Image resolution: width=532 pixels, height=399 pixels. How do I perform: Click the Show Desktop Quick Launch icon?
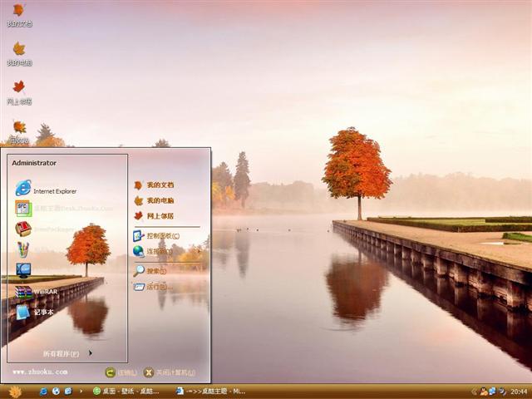[x=68, y=392]
